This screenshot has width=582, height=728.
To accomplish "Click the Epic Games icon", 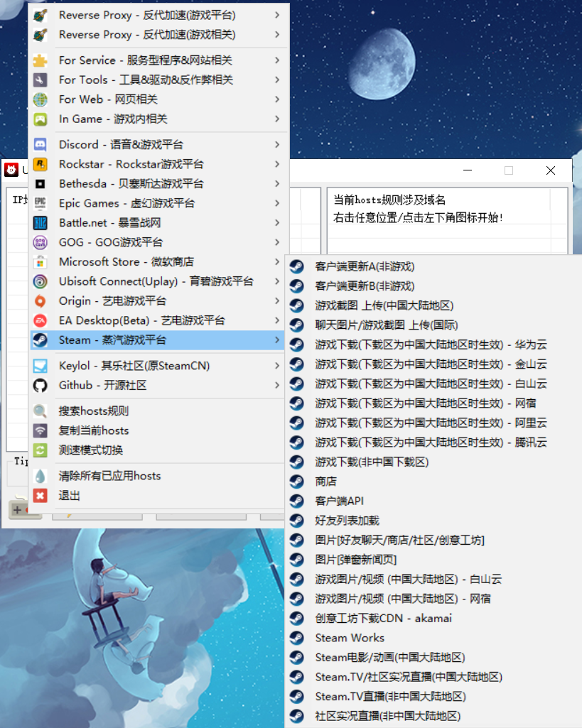I will pos(41,203).
